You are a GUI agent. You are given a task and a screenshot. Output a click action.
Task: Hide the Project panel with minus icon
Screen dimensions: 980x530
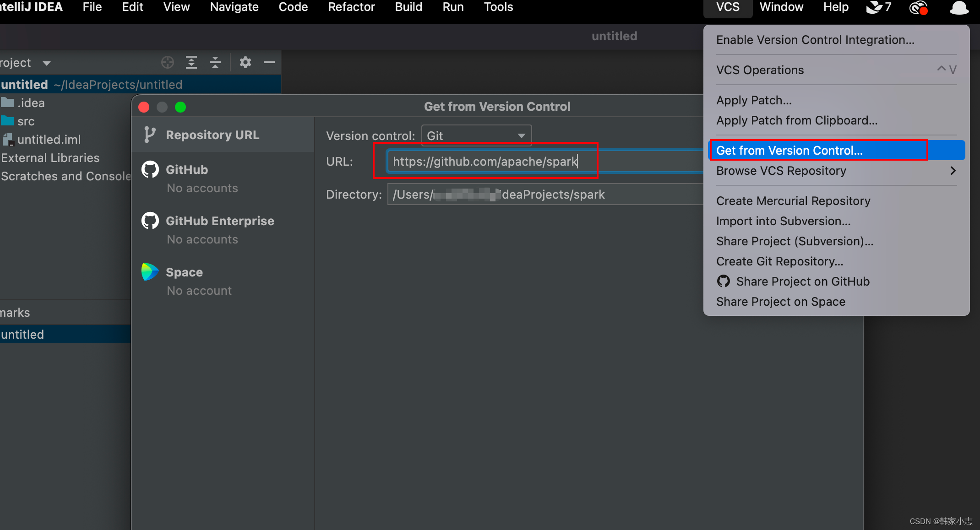[269, 62]
